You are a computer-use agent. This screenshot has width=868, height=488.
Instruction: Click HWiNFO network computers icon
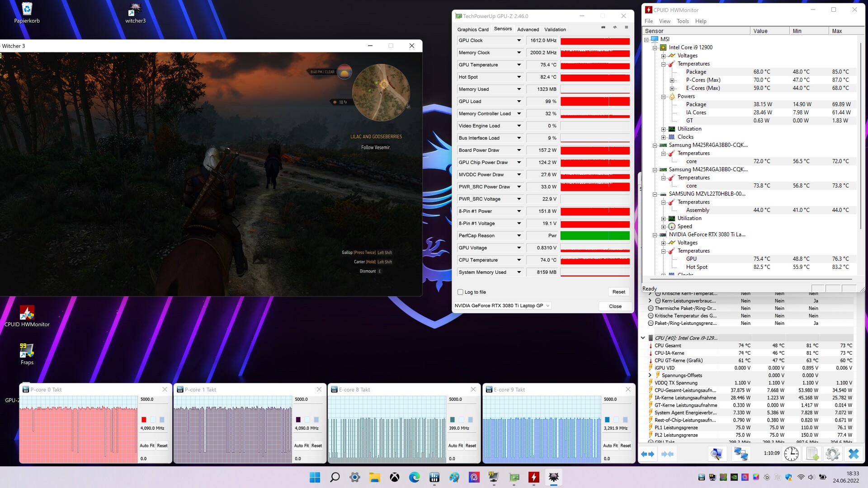741,454
